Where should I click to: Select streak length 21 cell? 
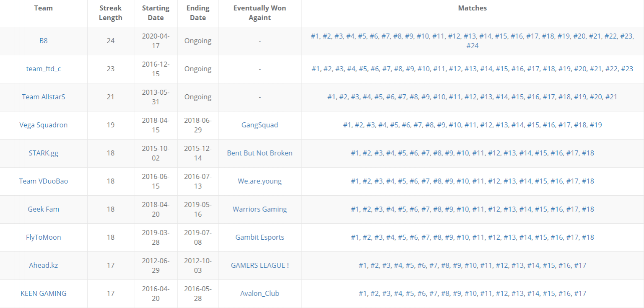[x=111, y=97]
